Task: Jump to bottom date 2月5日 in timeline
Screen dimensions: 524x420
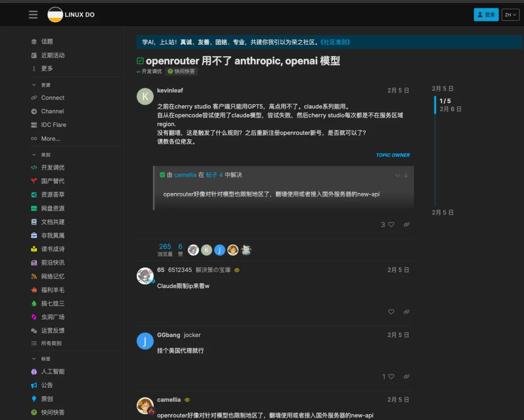Action: 442,212
